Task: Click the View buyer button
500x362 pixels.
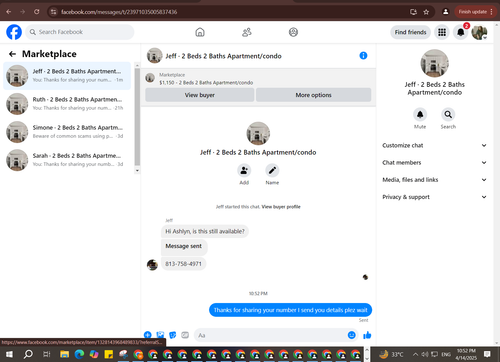Action: 200,95
